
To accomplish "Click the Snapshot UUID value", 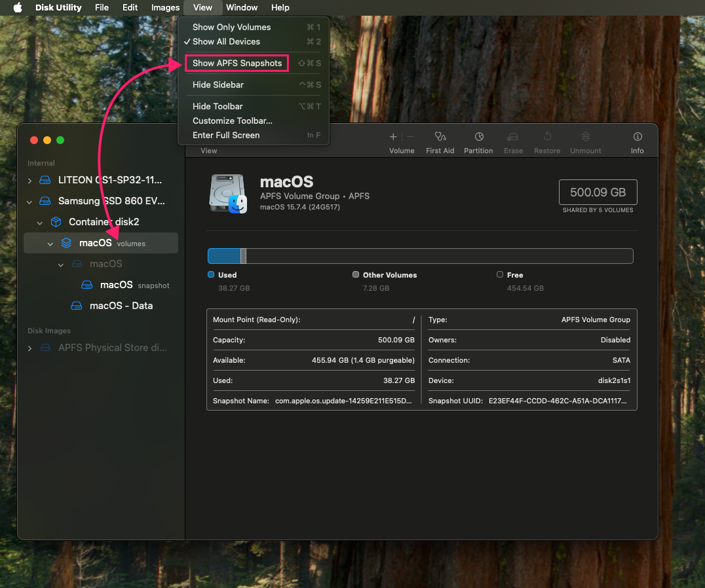I will point(558,401).
